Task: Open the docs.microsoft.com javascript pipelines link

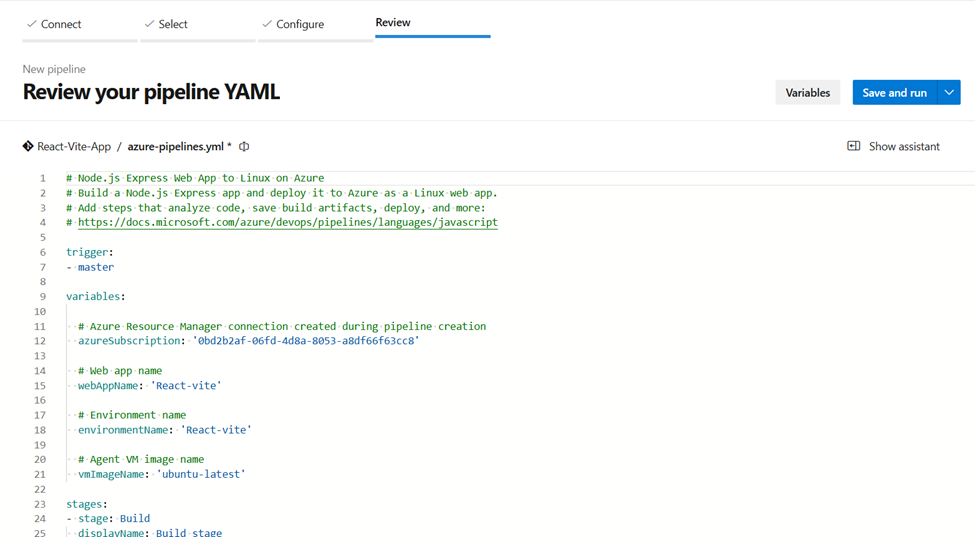Action: pos(288,223)
